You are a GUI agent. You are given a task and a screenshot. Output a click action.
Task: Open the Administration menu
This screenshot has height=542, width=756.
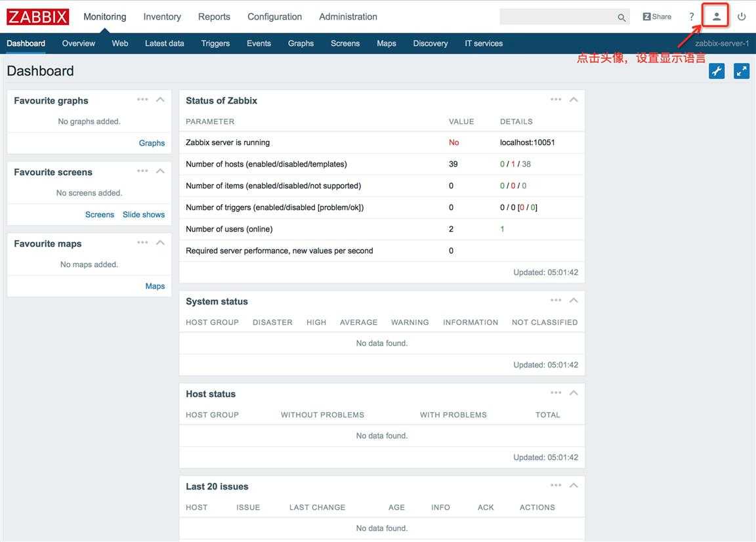tap(348, 17)
